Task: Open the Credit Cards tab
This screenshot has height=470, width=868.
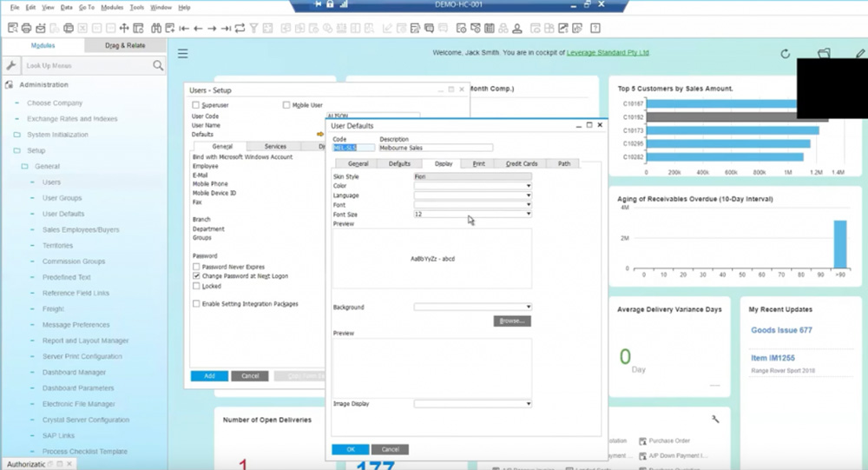Action: pos(522,163)
